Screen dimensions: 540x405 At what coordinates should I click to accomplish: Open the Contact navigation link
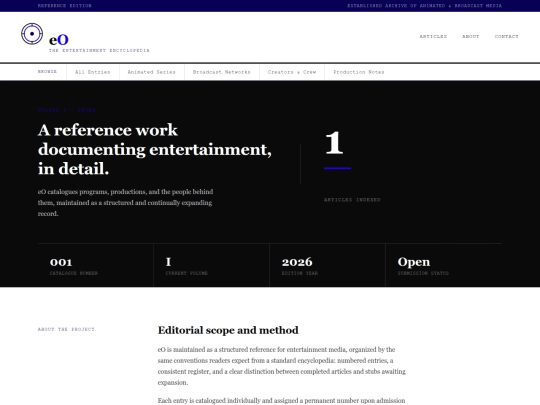click(507, 37)
